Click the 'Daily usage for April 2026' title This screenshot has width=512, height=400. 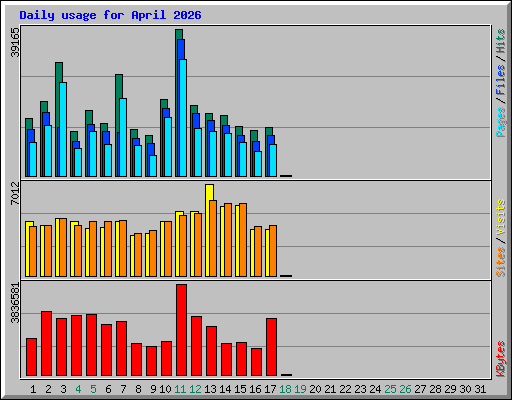coord(110,15)
